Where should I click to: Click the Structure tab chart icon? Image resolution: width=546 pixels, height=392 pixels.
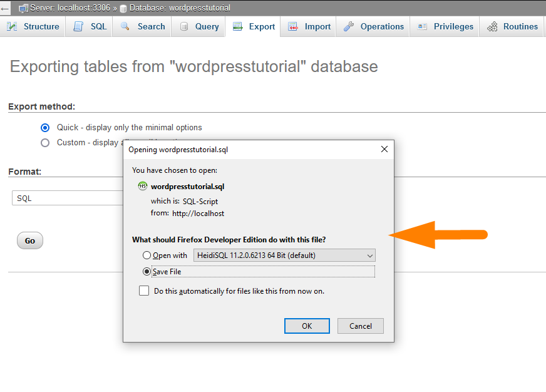(x=12, y=26)
